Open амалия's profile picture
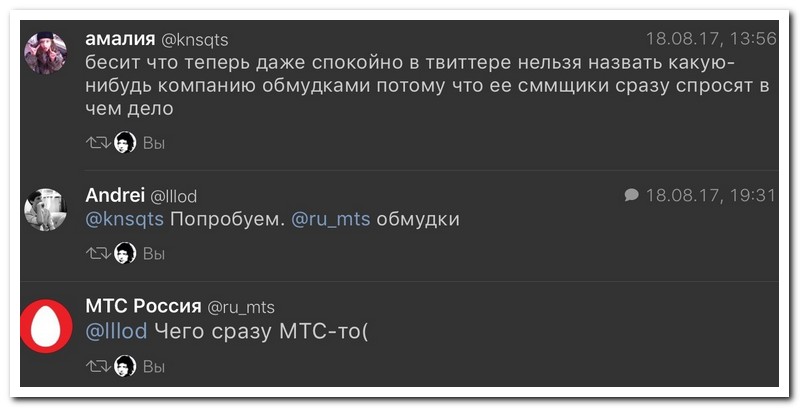Screen dimensions: 800x408 [x=45, y=52]
